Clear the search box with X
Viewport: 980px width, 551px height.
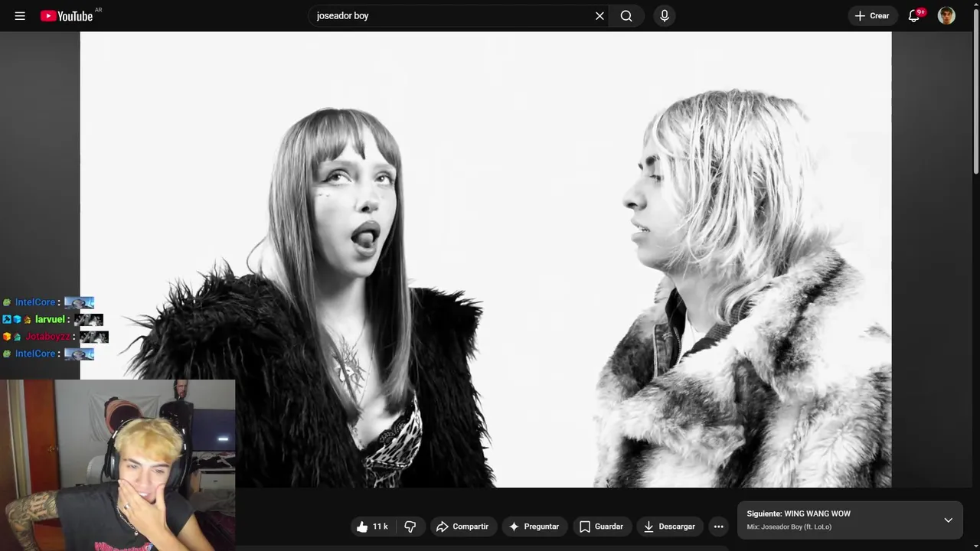pyautogui.click(x=599, y=15)
